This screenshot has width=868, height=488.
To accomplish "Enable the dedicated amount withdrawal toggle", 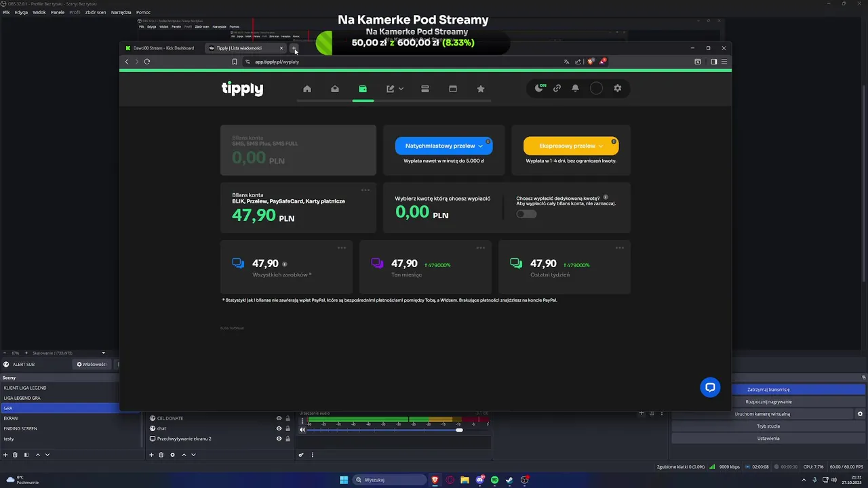I will click(526, 214).
